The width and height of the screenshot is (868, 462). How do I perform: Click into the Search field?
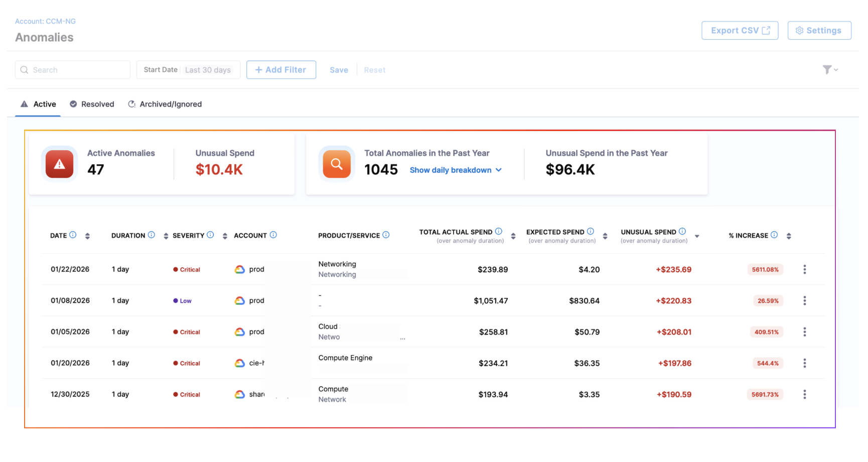click(73, 70)
